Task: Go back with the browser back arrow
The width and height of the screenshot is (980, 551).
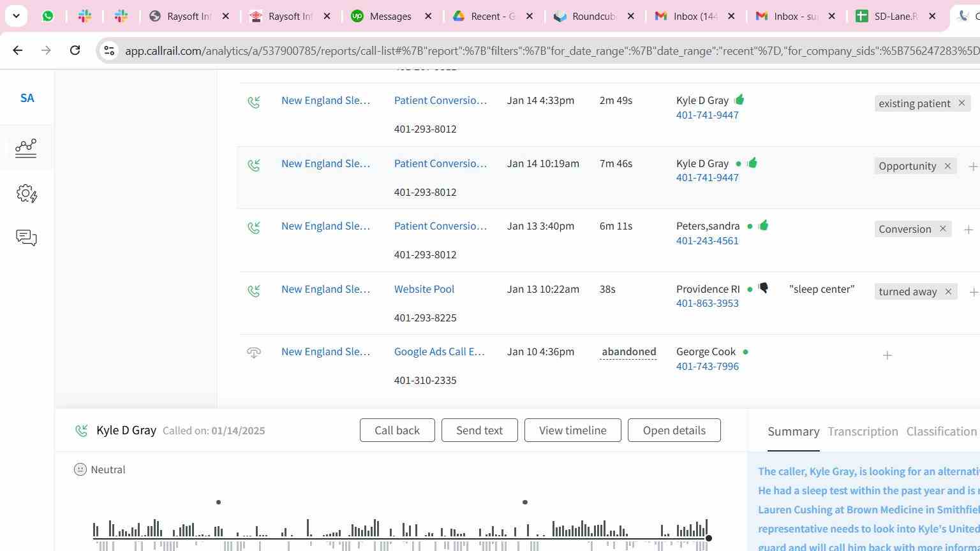Action: 18,50
